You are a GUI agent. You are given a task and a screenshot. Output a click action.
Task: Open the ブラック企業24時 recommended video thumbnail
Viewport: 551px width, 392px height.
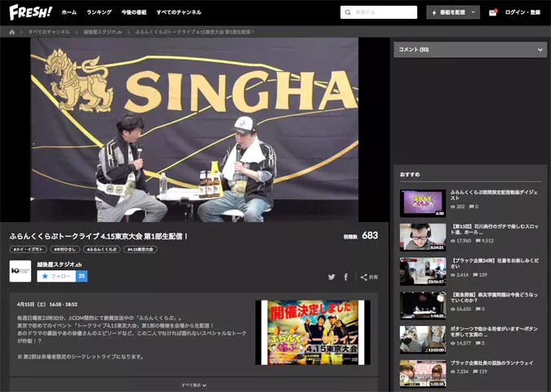tap(423, 271)
